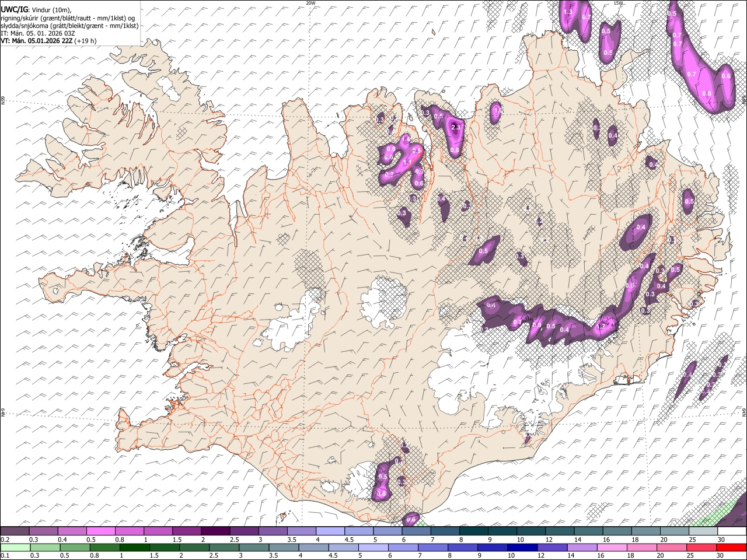Image resolution: width=747 pixels, height=560 pixels.
Task: Select top-row legend swatch between 0.8 and 1
Action: [130, 531]
